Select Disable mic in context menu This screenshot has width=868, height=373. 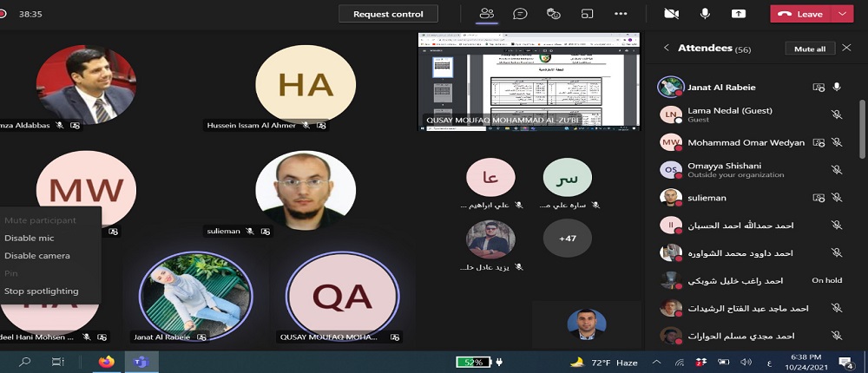click(30, 239)
